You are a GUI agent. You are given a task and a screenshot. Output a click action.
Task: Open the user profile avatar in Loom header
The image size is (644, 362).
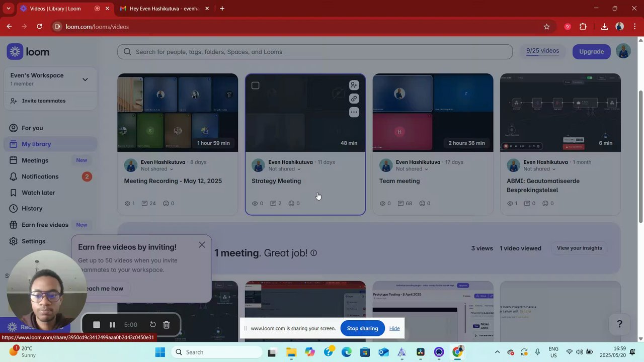[x=623, y=51]
